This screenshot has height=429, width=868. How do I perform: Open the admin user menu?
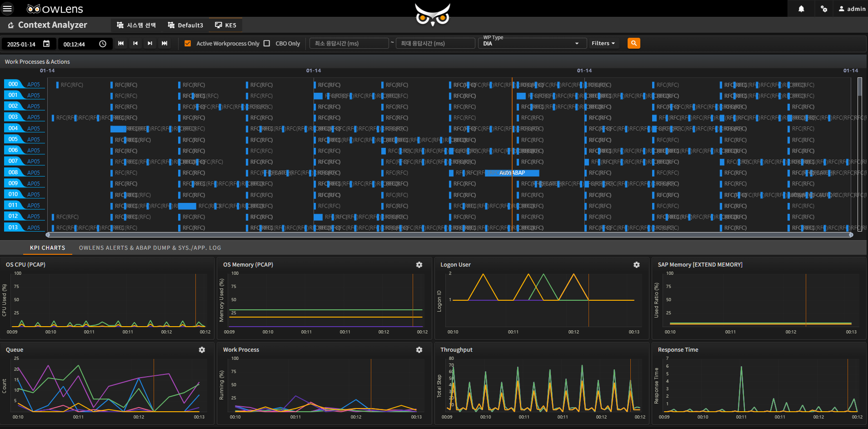pos(852,9)
